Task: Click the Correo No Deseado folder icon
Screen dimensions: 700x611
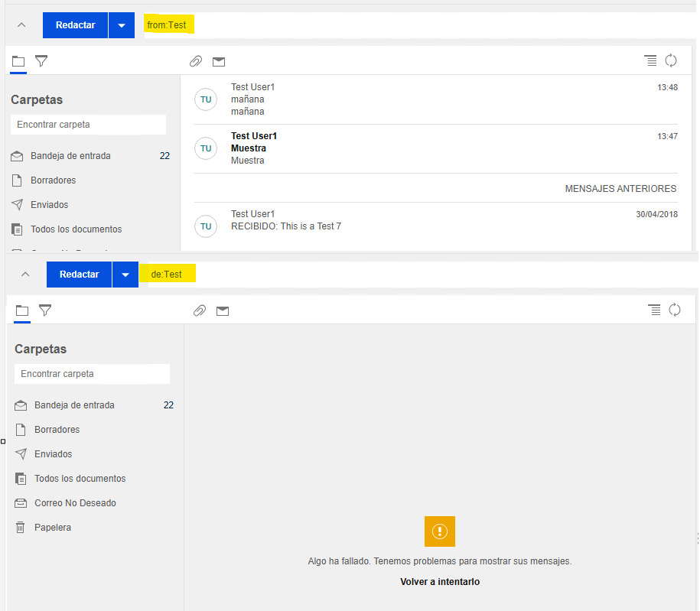Action: coord(21,503)
